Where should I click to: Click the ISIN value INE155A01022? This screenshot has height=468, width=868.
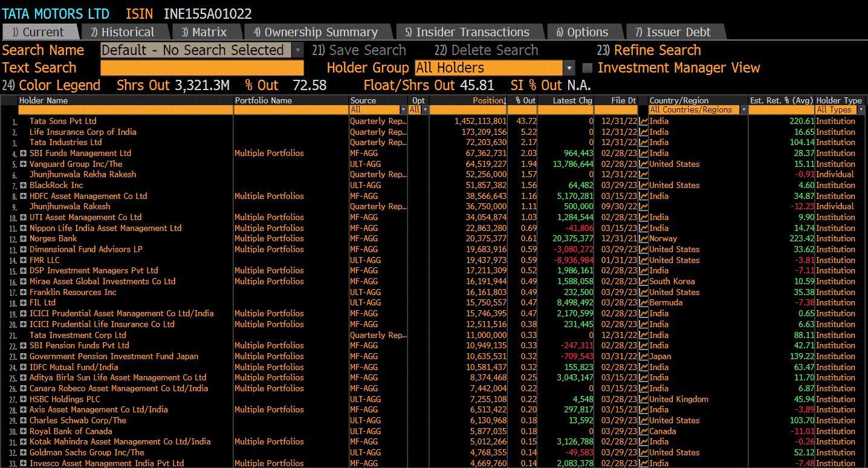coord(208,14)
